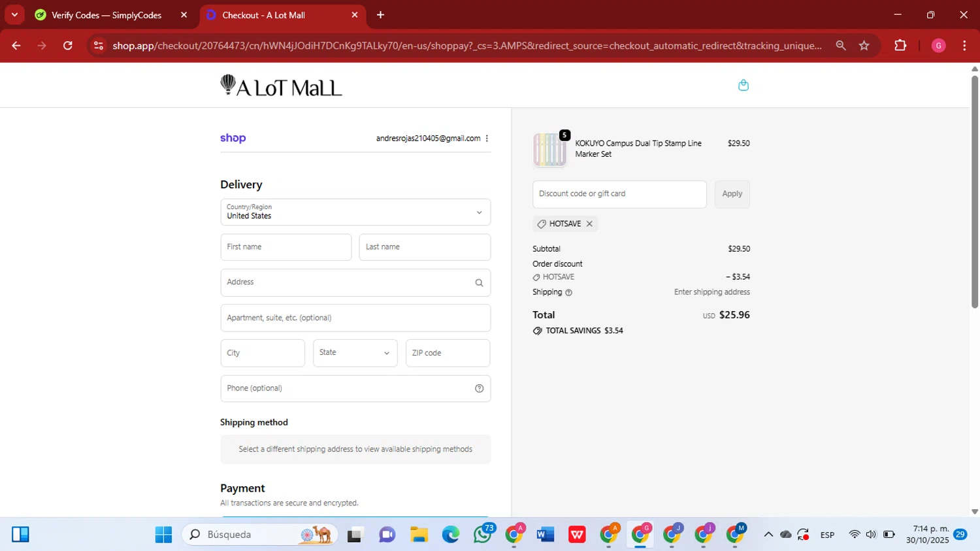Click the Apartment, suite field
Image resolution: width=980 pixels, height=551 pixels.
(x=355, y=318)
